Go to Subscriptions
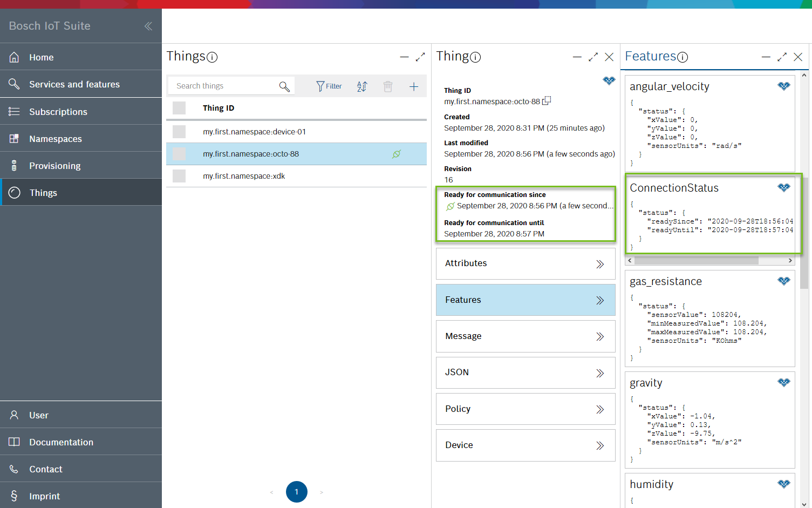This screenshot has height=508, width=812. pyautogui.click(x=81, y=112)
